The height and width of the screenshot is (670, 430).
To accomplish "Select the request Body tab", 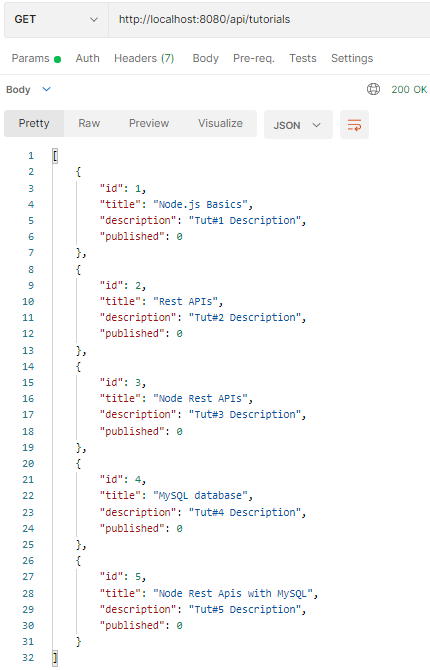I will [206, 59].
